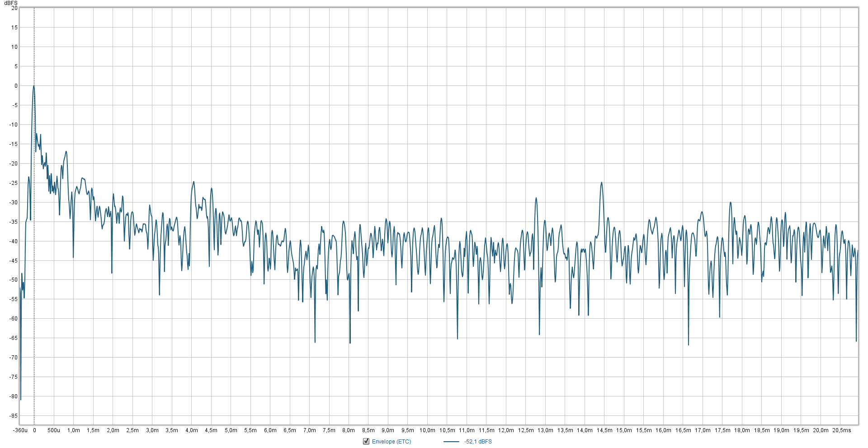
Task: Click the -85 label on the dBFS axis
Action: pyautogui.click(x=14, y=416)
